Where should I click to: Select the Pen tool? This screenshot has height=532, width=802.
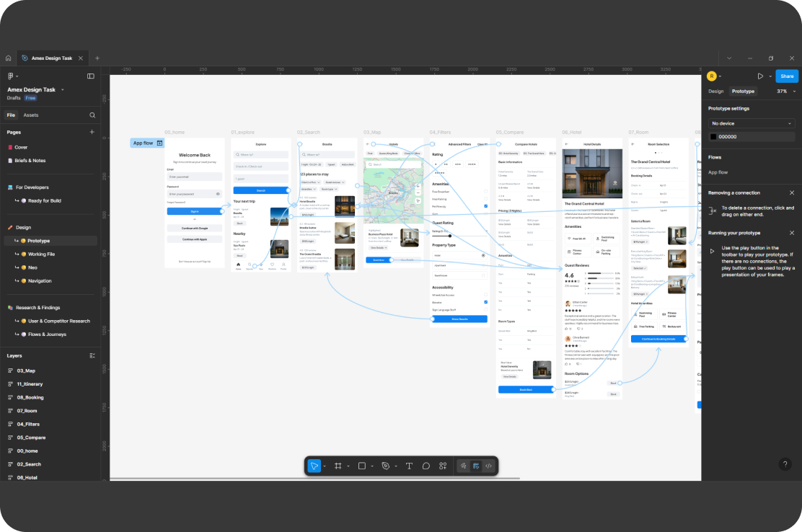[385, 466]
